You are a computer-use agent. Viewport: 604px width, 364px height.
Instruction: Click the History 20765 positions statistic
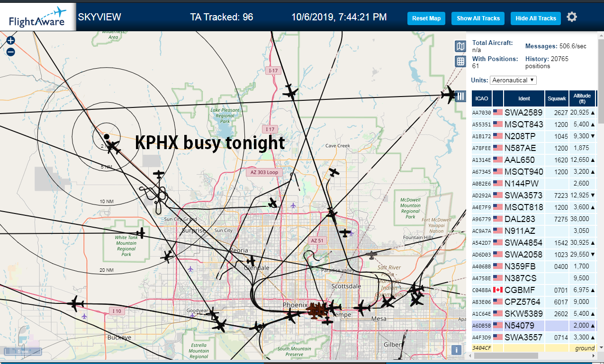coord(547,62)
